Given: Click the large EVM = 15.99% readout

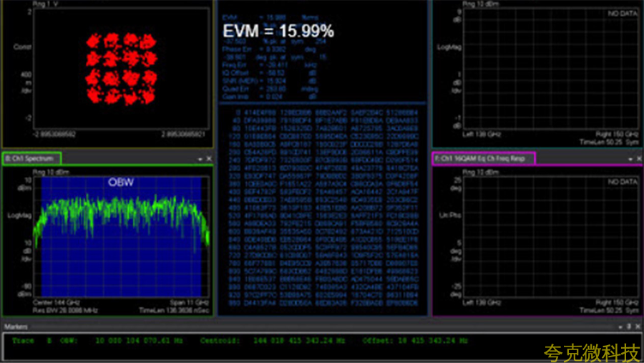Looking at the screenshot, I should click(278, 32).
